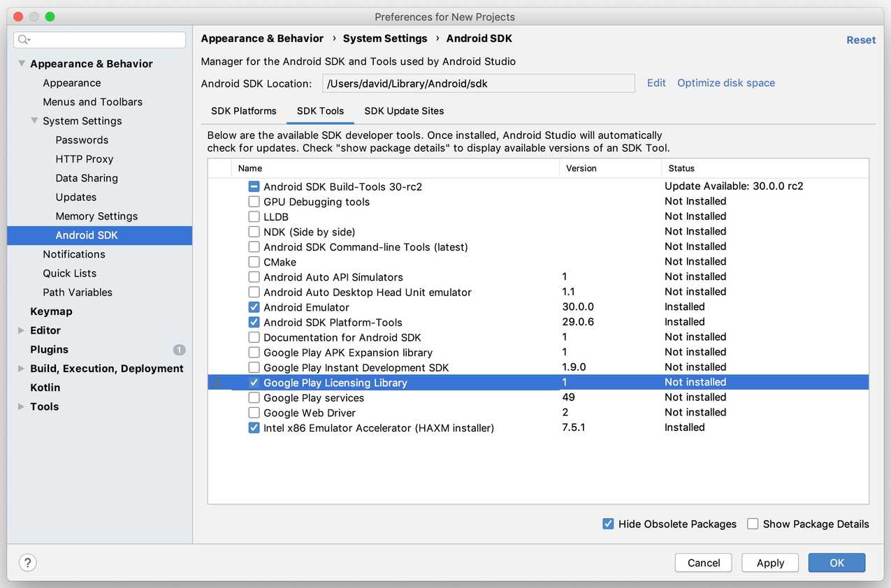Uncheck the Android Emulator package
This screenshot has height=588, width=891.
tap(254, 307)
